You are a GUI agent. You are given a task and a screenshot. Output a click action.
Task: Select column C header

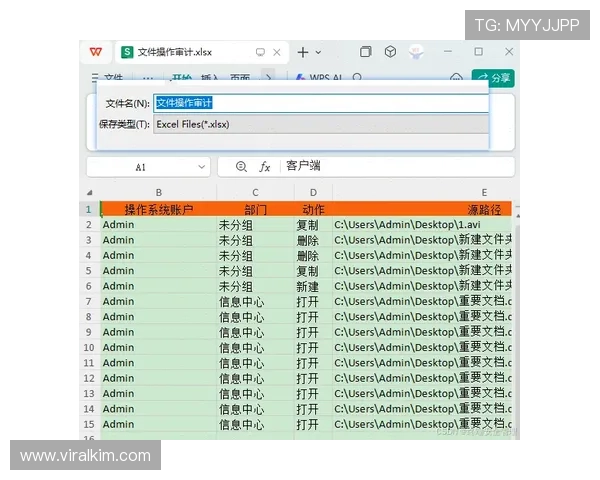[255, 193]
